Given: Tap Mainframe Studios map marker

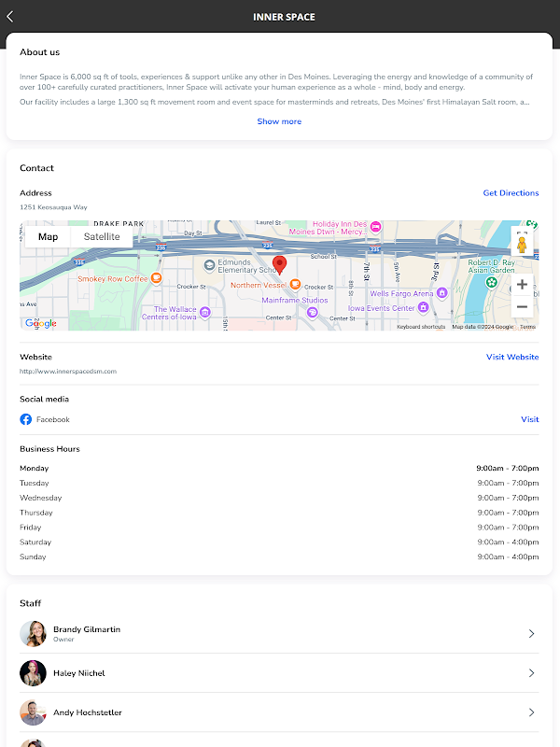Looking at the screenshot, I should 313,313.
